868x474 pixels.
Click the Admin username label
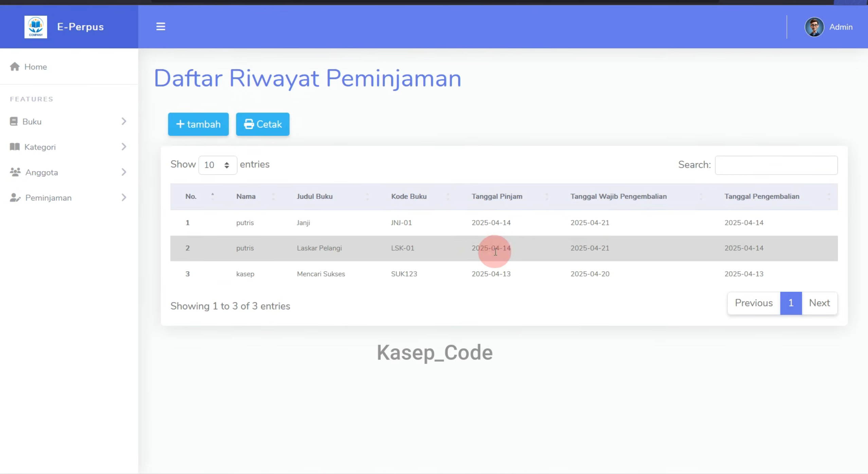click(841, 27)
